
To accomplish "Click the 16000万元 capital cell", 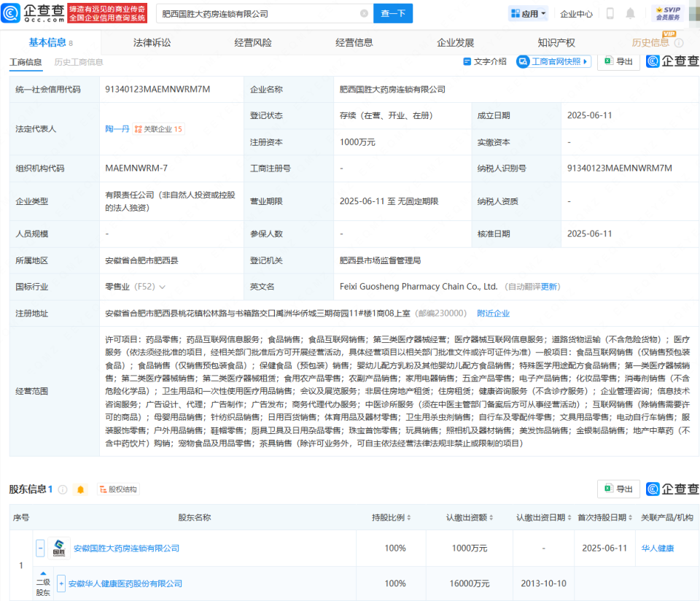I will pyautogui.click(x=469, y=583).
